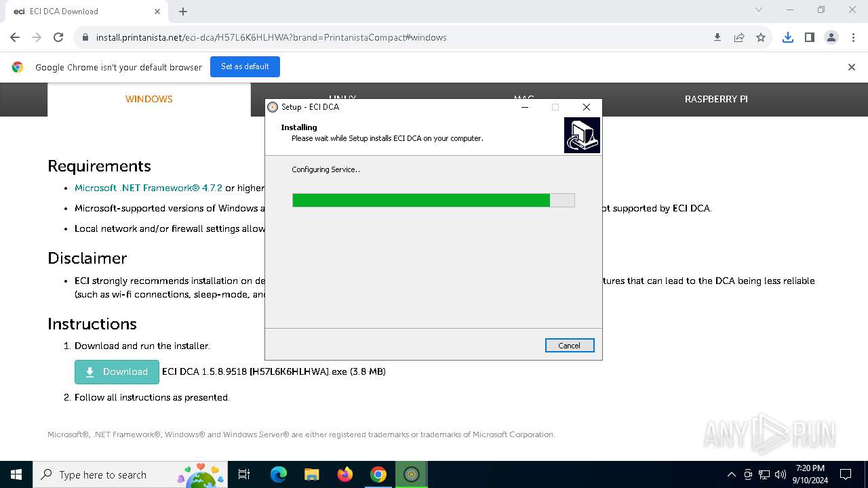Open a new tab with plus button
868x488 pixels.
(x=183, y=11)
